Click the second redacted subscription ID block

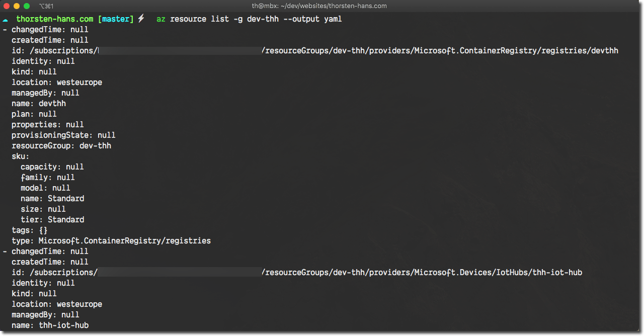coord(179,272)
